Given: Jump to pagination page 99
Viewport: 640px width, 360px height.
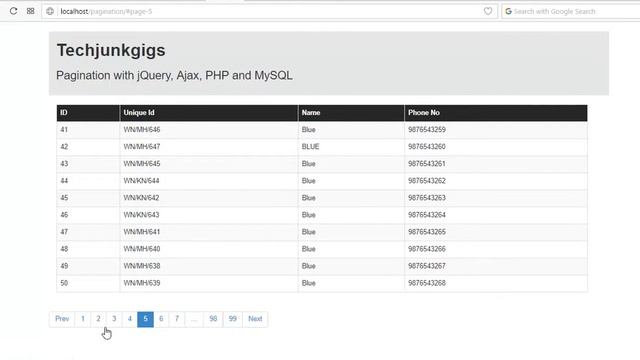Looking at the screenshot, I should click(233, 319).
